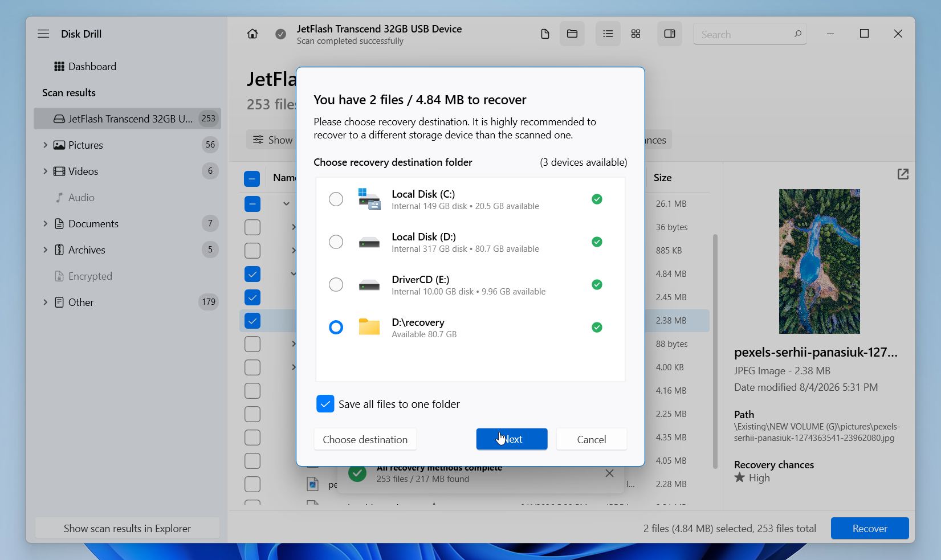Click the Other category icon
This screenshot has width=941, height=560.
59,303
